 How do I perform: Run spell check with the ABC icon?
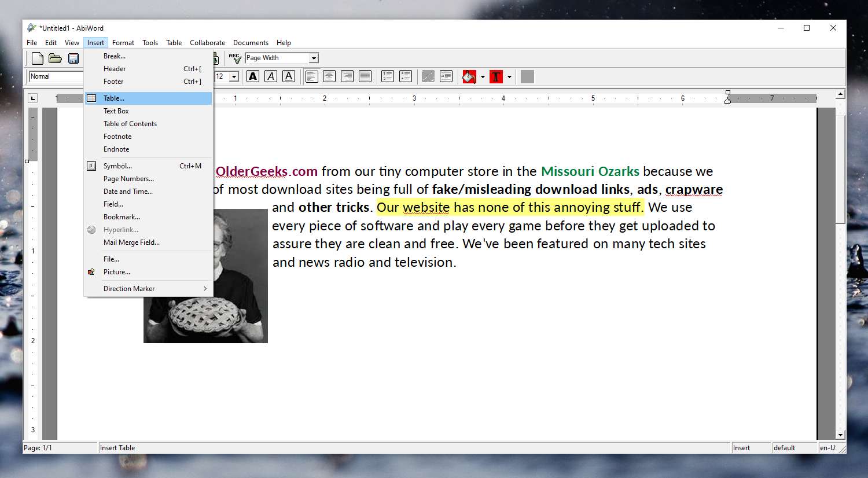tap(235, 58)
